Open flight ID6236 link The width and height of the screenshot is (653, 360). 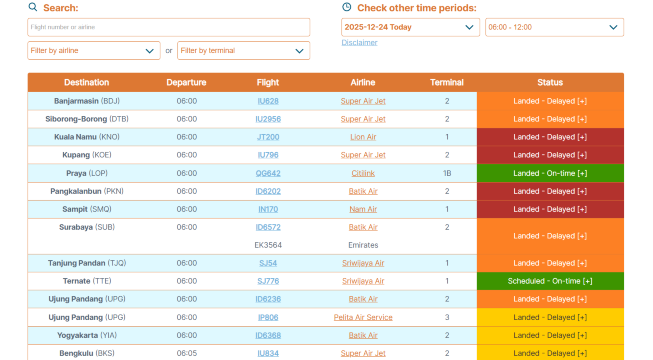point(268,299)
